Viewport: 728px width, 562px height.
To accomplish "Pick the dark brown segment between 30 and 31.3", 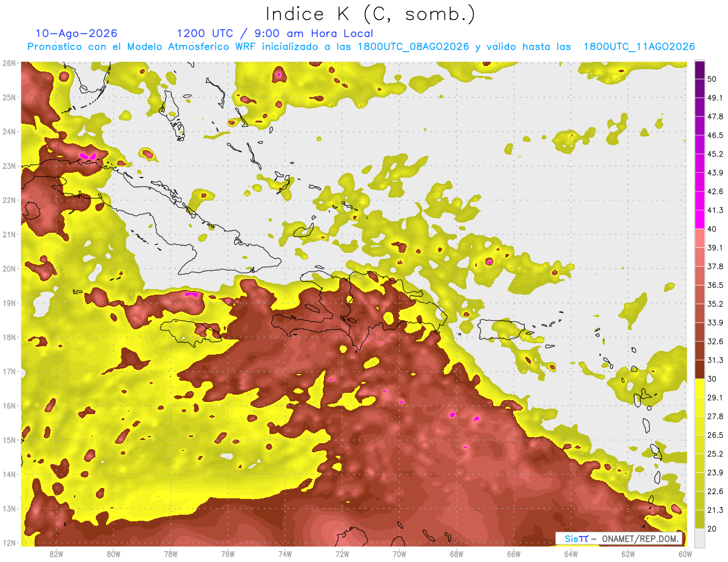I will [x=699, y=369].
